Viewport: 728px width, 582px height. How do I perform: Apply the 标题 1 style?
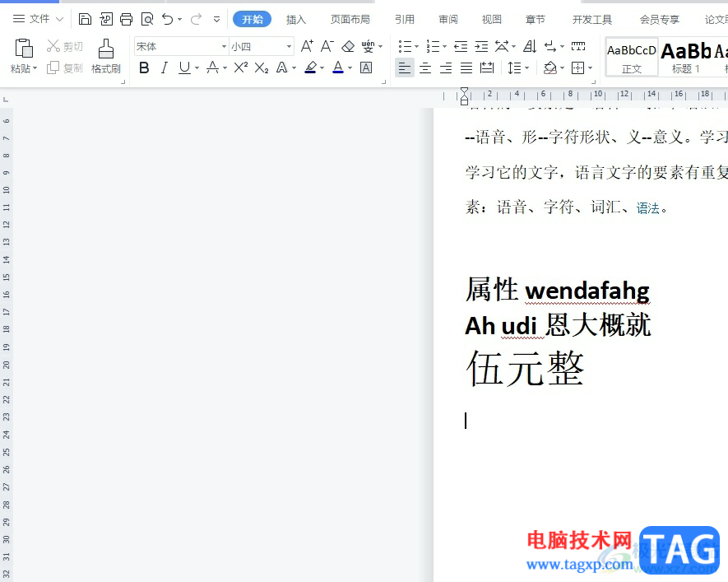pyautogui.click(x=687, y=57)
